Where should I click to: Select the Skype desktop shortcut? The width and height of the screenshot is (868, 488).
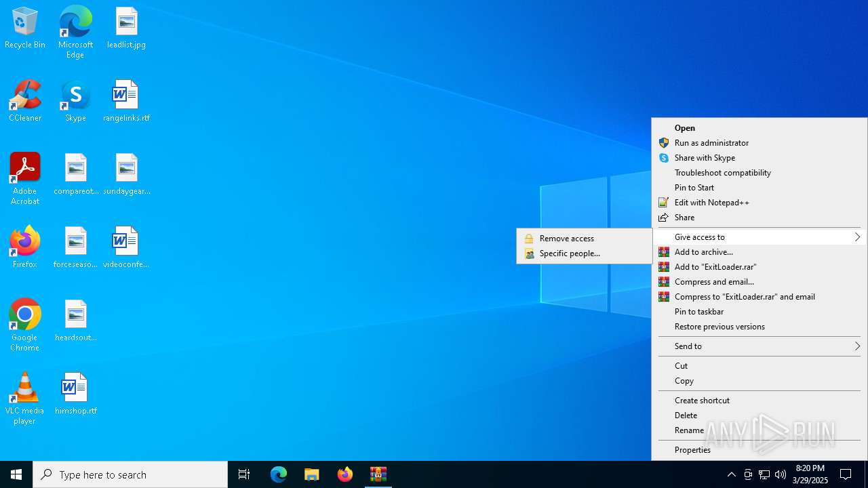(75, 102)
